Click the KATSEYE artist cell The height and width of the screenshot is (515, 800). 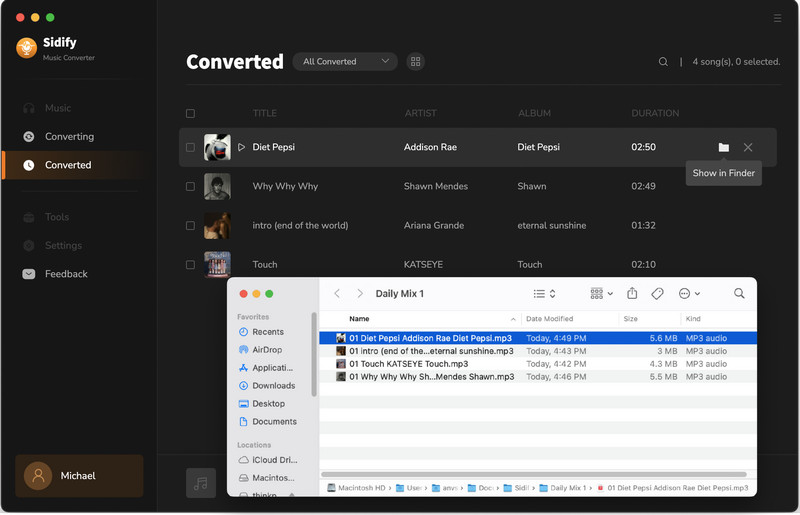pyautogui.click(x=423, y=265)
